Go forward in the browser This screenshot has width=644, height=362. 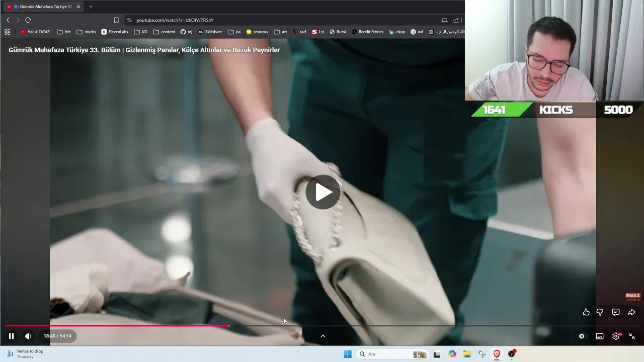tap(18, 20)
